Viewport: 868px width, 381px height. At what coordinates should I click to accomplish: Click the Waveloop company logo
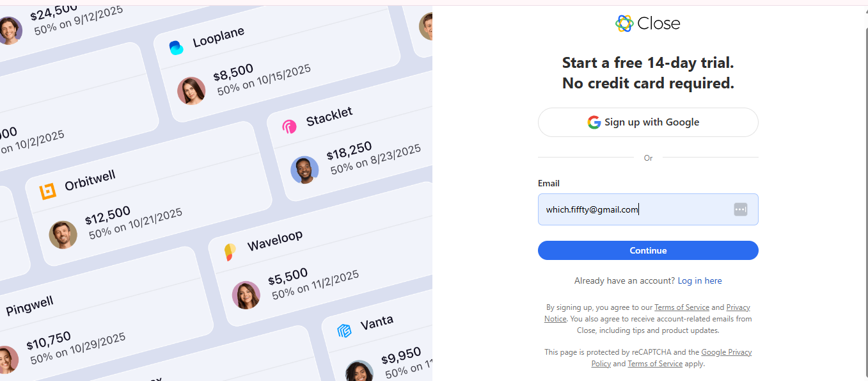(230, 252)
